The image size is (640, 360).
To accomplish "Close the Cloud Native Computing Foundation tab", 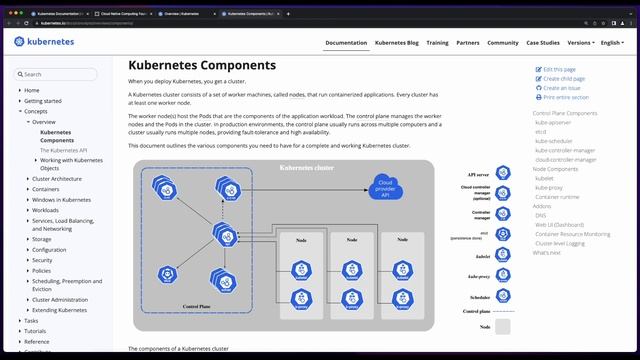I will point(151,13).
